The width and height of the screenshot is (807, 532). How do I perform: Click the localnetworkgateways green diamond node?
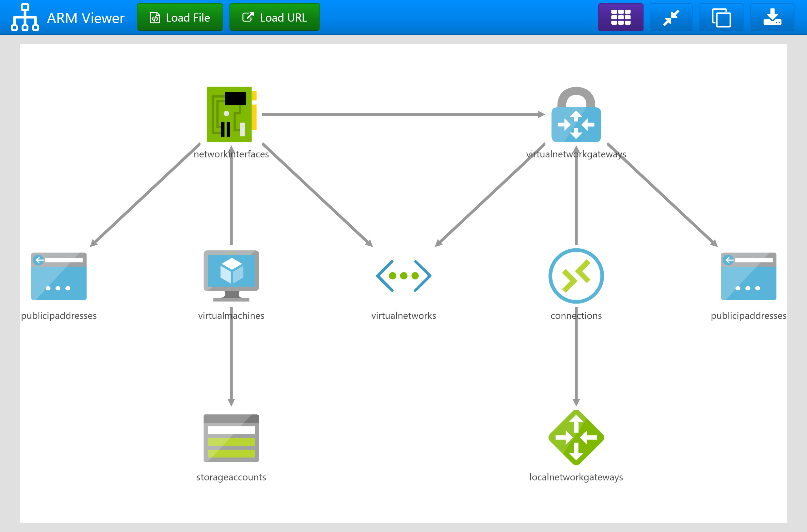pyautogui.click(x=576, y=437)
